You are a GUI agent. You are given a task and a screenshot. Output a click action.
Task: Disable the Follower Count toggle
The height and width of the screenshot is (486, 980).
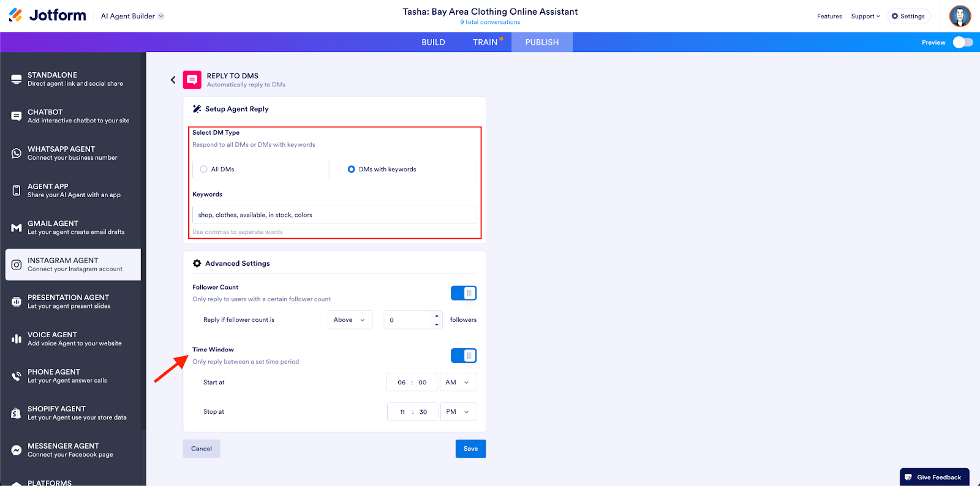(464, 293)
